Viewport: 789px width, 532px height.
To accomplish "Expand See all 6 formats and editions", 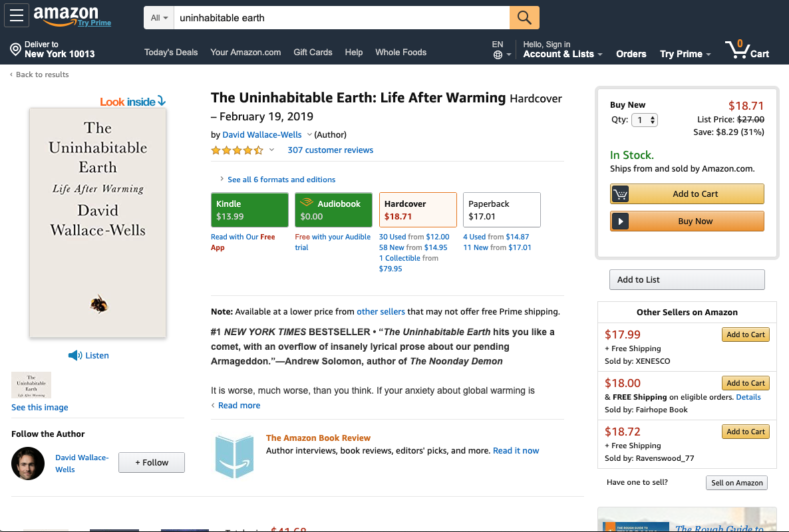I will (x=281, y=180).
